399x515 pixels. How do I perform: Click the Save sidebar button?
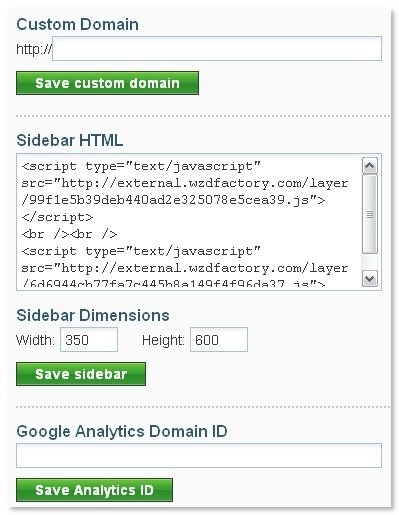81,374
